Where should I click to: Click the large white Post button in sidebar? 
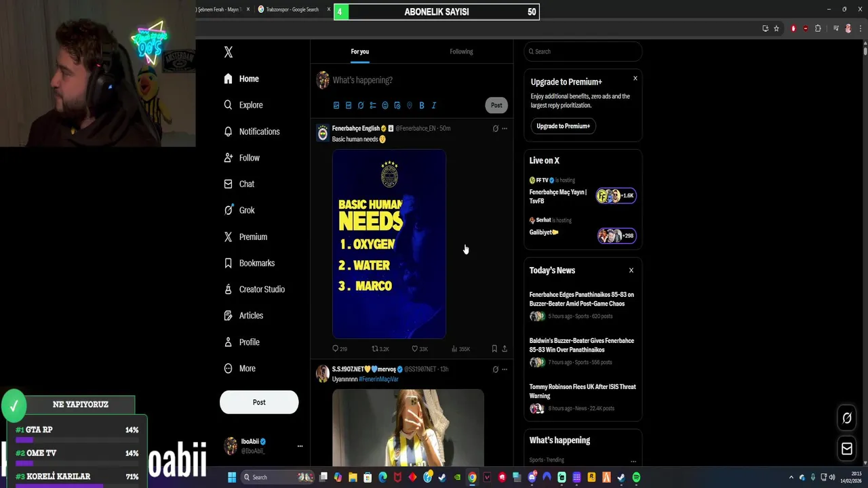coord(259,402)
